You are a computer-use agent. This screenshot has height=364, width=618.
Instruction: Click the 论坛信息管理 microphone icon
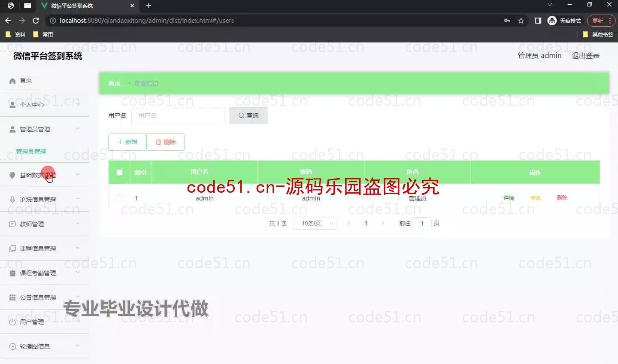click(12, 200)
